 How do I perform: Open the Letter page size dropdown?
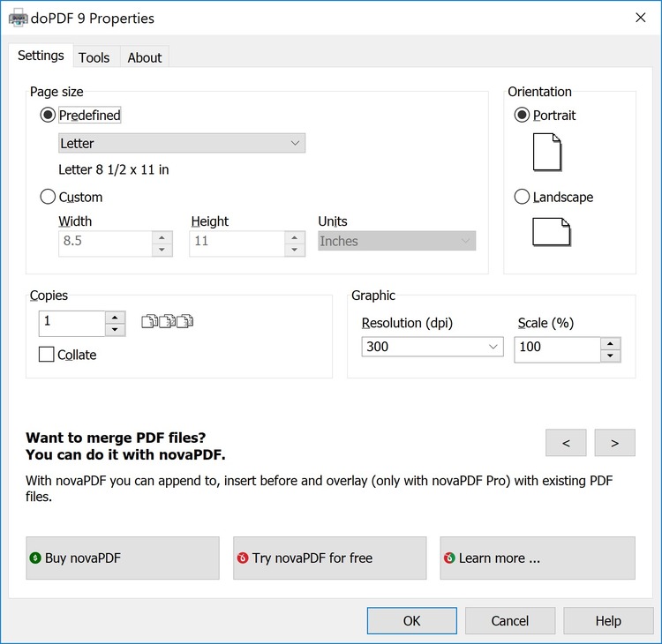tap(182, 143)
